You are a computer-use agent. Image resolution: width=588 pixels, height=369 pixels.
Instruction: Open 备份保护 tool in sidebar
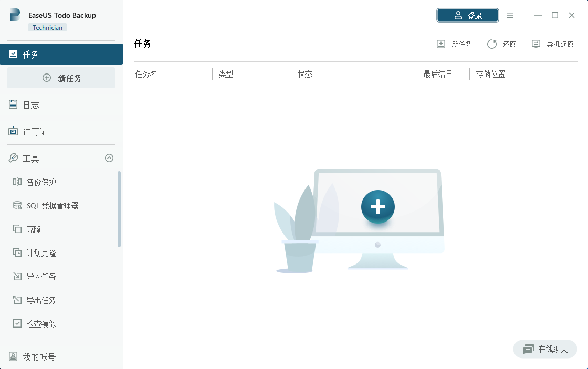click(41, 182)
